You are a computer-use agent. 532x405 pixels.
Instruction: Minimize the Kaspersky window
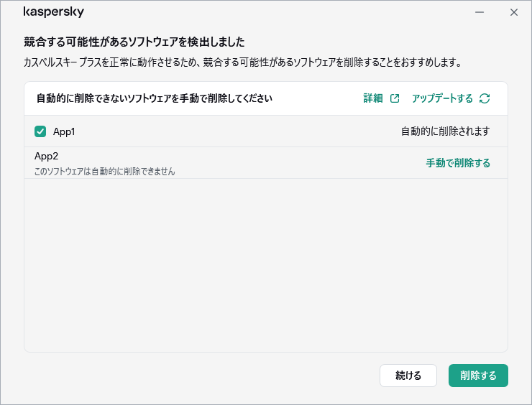pos(480,12)
